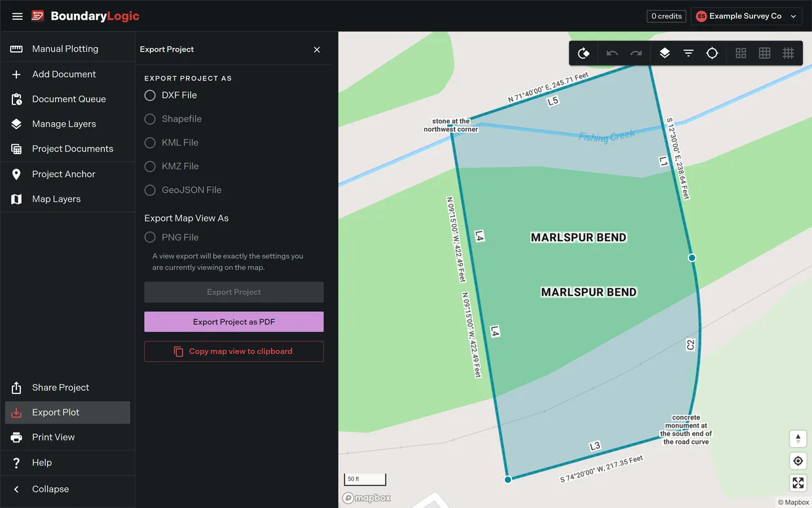Click the Export Project button
This screenshot has width=812, height=508.
coord(234,292)
